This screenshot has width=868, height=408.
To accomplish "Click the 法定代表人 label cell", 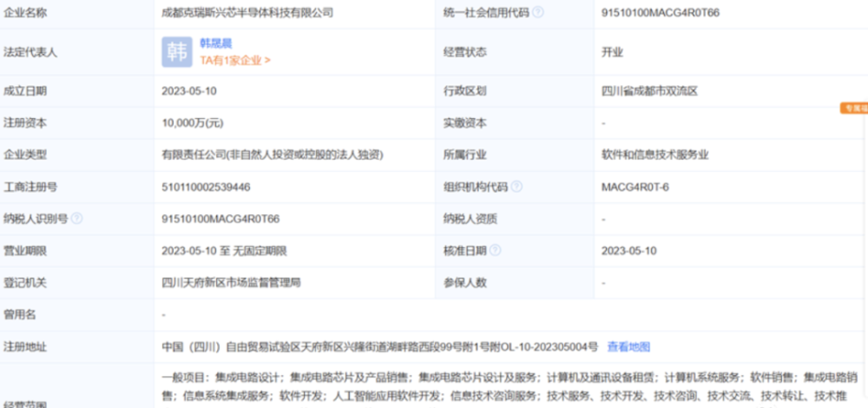I will tap(77, 53).
